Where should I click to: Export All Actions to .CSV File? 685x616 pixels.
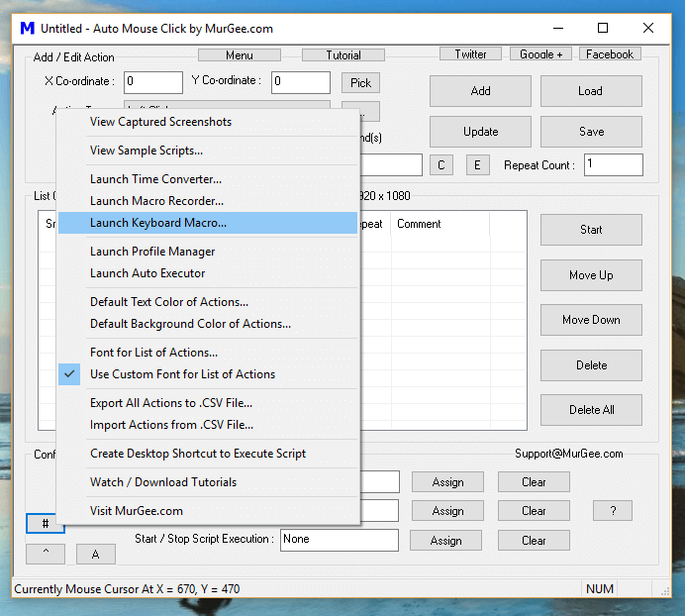click(x=208, y=403)
